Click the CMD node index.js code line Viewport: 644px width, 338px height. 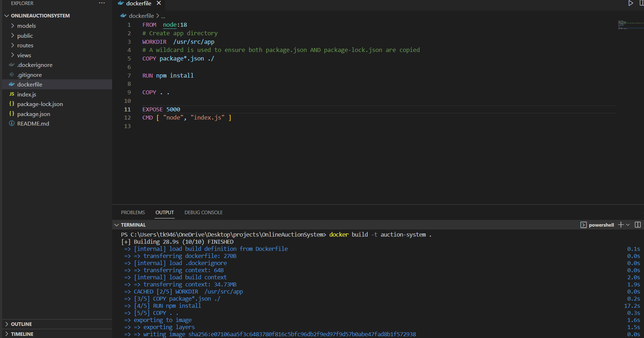[x=187, y=117]
